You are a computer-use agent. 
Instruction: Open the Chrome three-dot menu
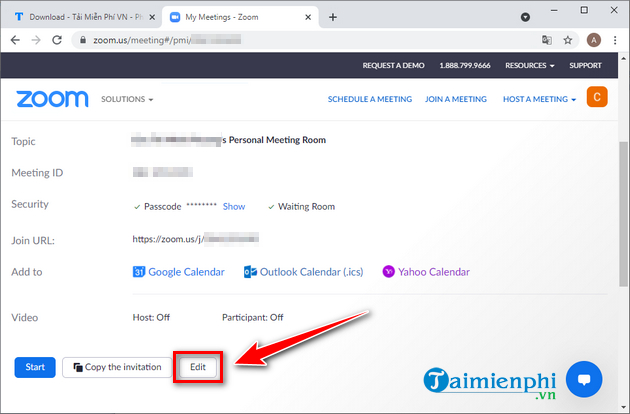(x=615, y=40)
